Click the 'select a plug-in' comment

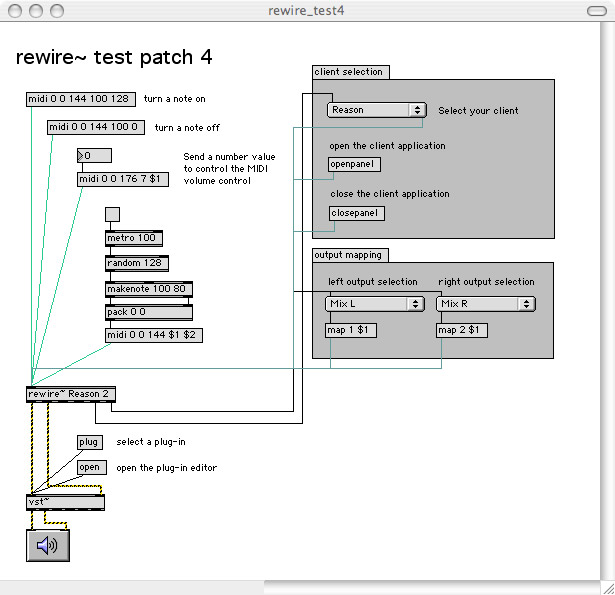coord(151,442)
